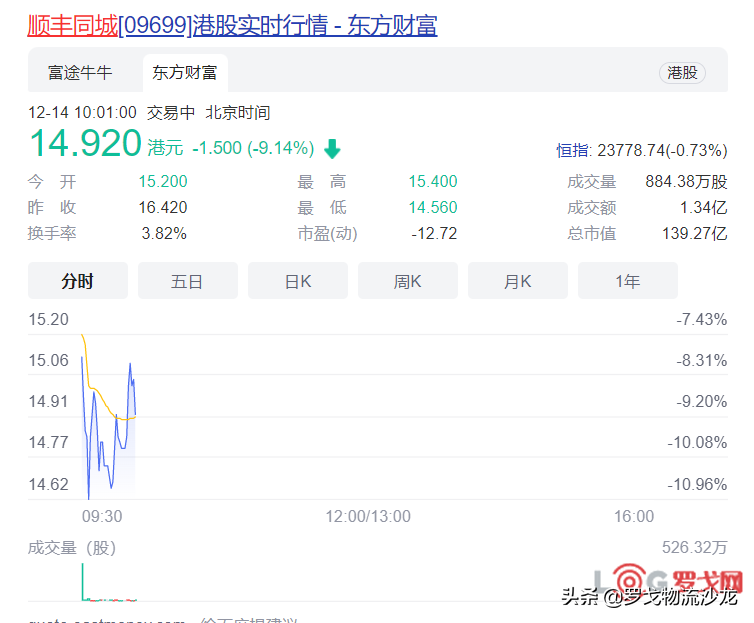Click the 交易中 status text
Screen dimensions: 754x623
(171, 112)
